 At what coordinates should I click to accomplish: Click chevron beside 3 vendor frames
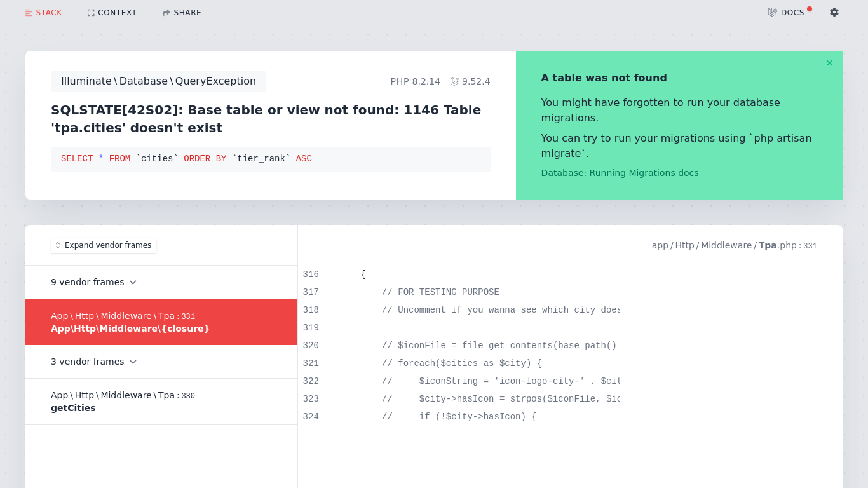133,362
